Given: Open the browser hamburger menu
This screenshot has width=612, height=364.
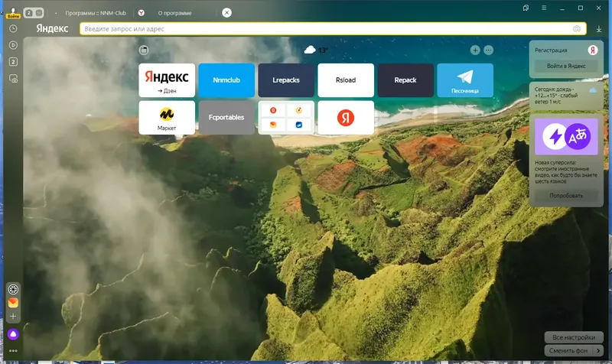Looking at the screenshot, I should pos(544,8).
